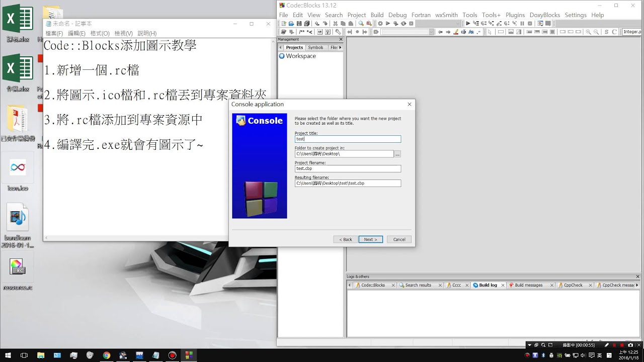Open the 格式(O) menu in Notepad

coord(100,33)
